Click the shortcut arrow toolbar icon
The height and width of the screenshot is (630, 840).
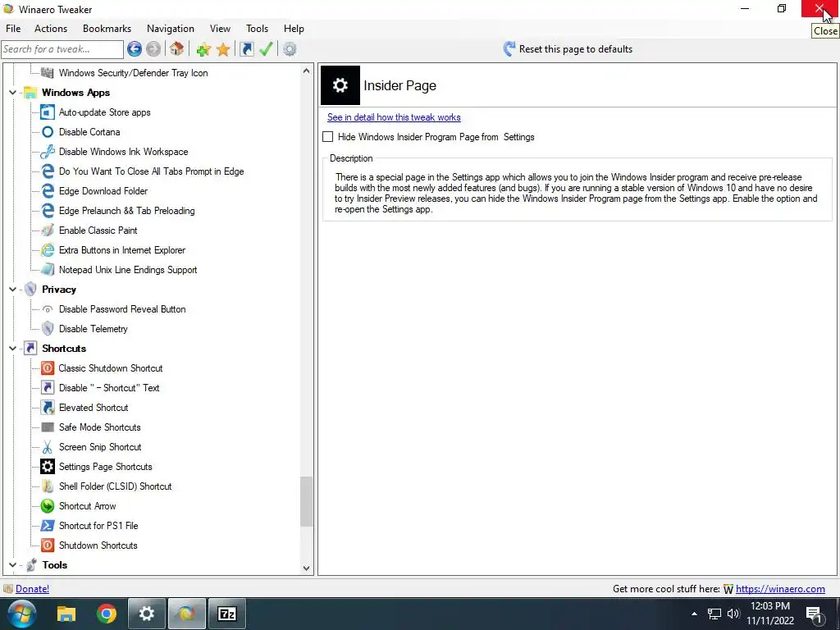point(247,49)
